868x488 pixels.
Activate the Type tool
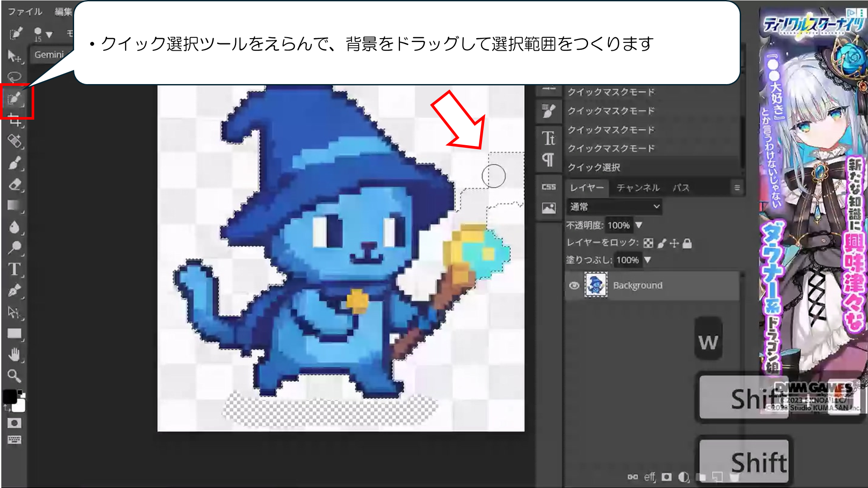coord(14,270)
